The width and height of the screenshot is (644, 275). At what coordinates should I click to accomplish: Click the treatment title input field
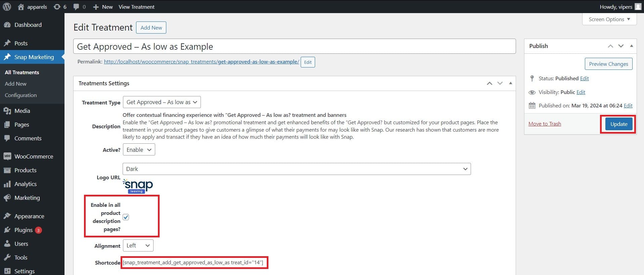tap(294, 46)
